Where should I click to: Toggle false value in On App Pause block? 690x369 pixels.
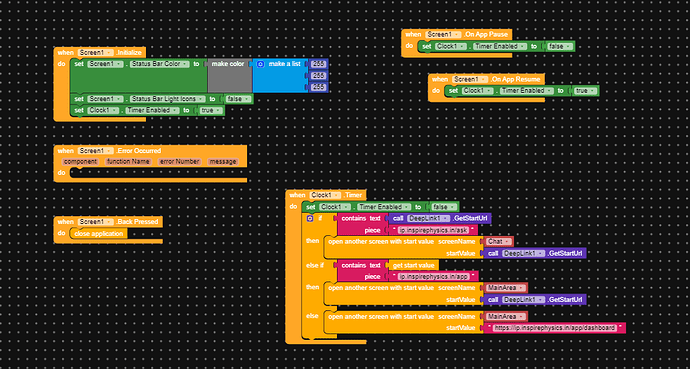point(560,46)
